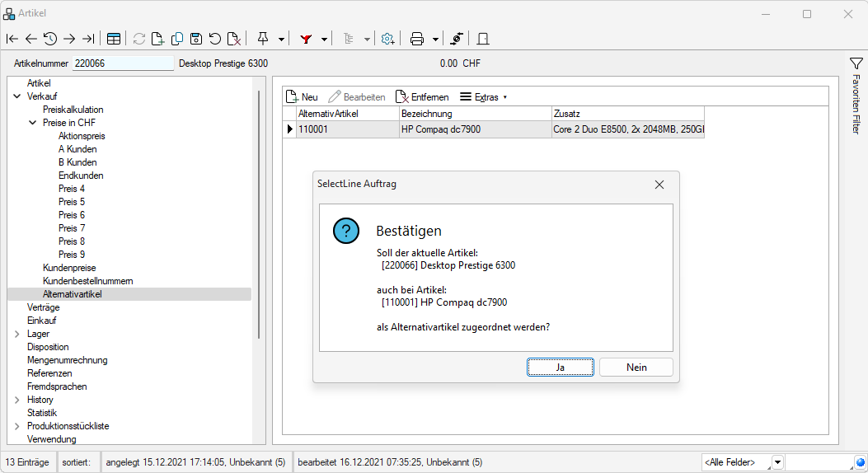
Task: Click the red filter icon in the toolbar
Action: tap(306, 39)
